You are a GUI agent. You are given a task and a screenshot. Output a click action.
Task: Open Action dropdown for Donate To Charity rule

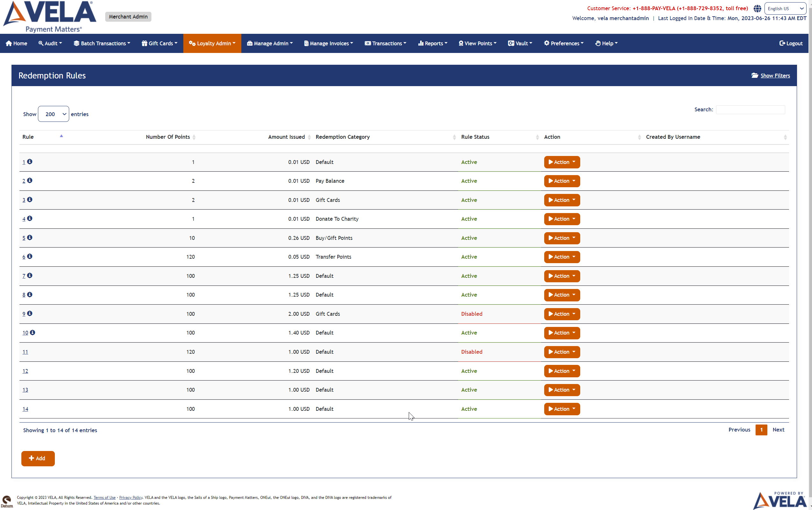pos(562,219)
